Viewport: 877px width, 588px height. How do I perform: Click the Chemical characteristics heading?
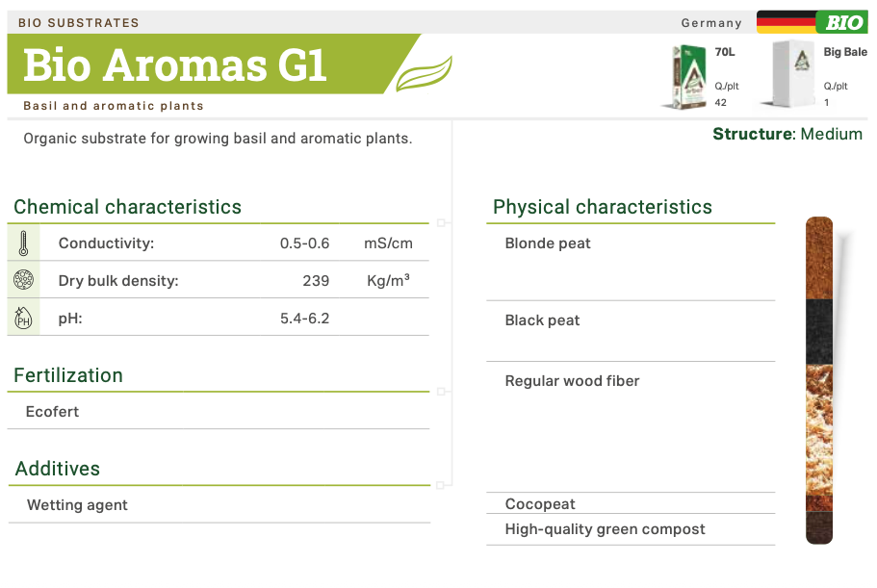point(128,207)
